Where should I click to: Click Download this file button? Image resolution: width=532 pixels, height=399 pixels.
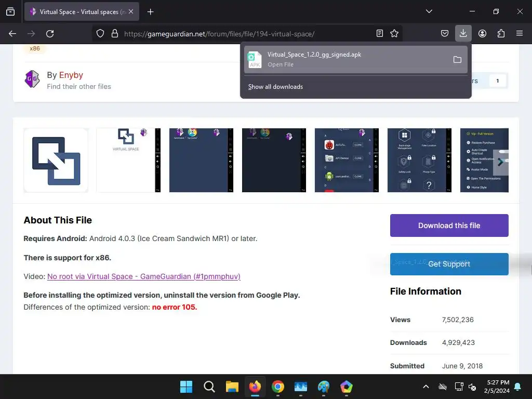(449, 225)
